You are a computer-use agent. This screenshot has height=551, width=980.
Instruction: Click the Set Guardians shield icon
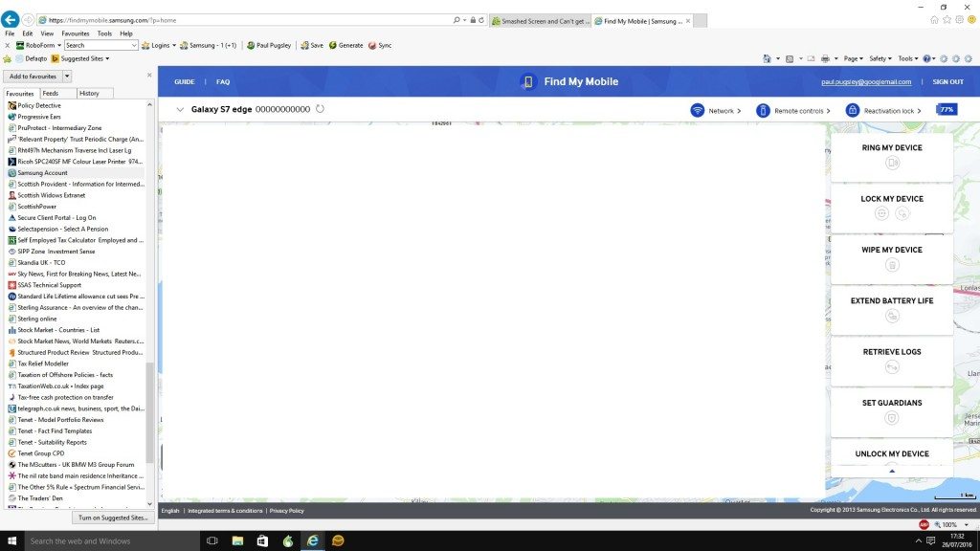coord(892,418)
